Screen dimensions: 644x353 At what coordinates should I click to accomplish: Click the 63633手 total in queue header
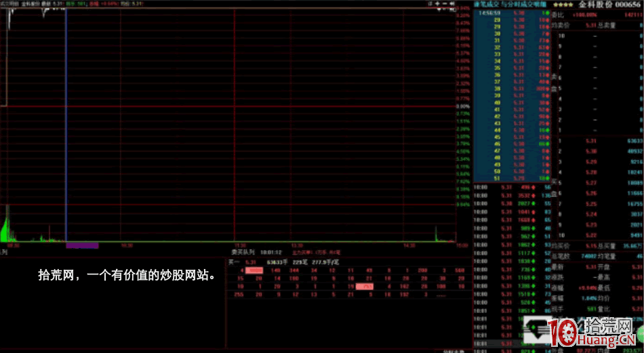pos(277,262)
